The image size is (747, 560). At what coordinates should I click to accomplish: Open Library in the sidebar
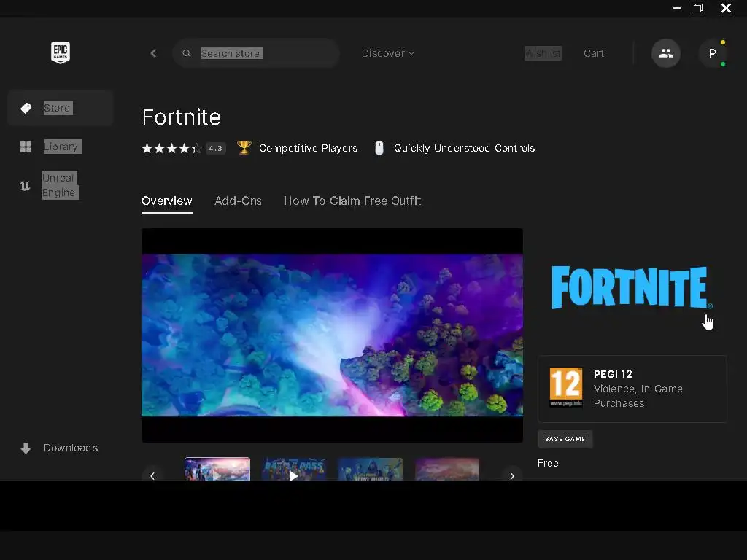(60, 147)
